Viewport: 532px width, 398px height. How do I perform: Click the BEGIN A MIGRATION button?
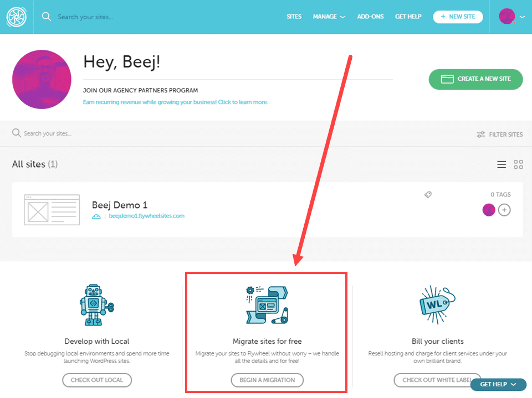coord(267,380)
